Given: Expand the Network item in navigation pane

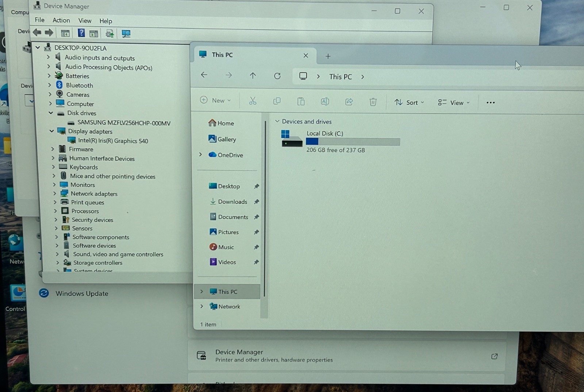Looking at the screenshot, I should 201,306.
